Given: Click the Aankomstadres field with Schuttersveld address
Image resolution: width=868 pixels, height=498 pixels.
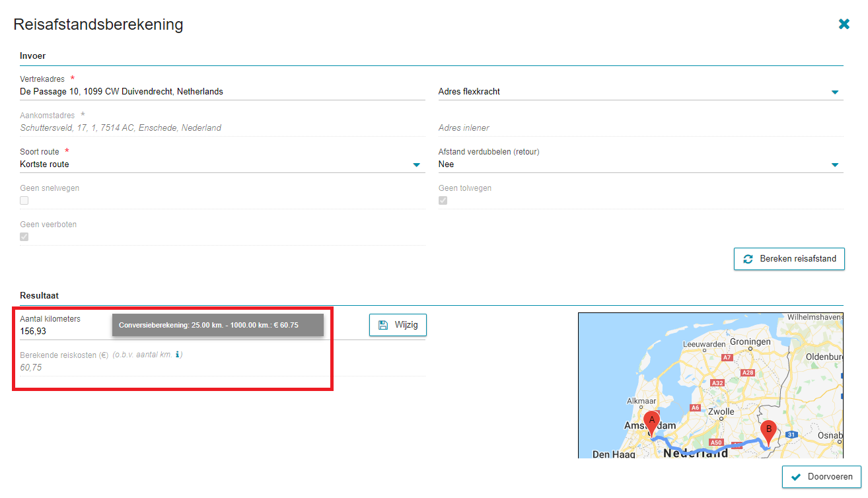Looking at the screenshot, I should click(223, 128).
